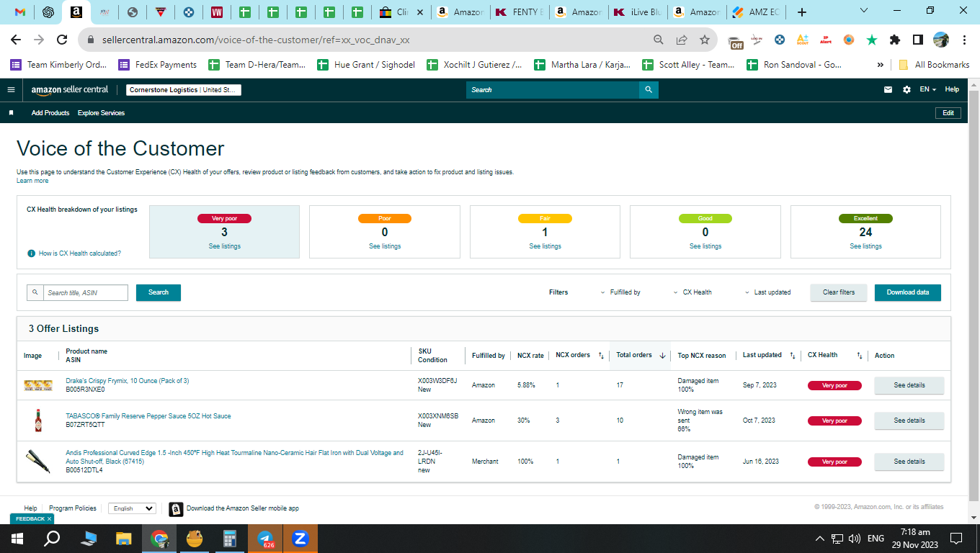
Task: See listings under Fair CX Health
Action: [x=545, y=246]
